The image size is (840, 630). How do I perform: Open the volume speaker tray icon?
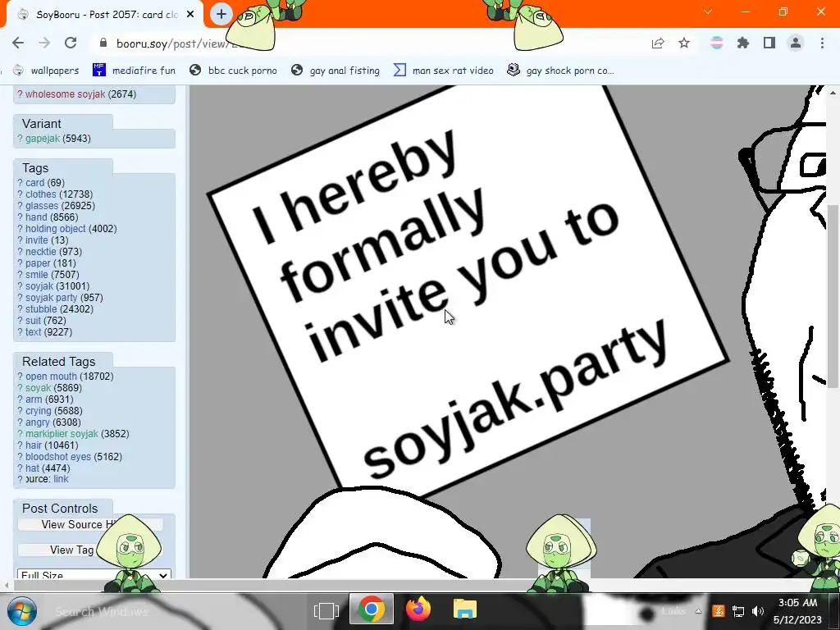coord(757,611)
